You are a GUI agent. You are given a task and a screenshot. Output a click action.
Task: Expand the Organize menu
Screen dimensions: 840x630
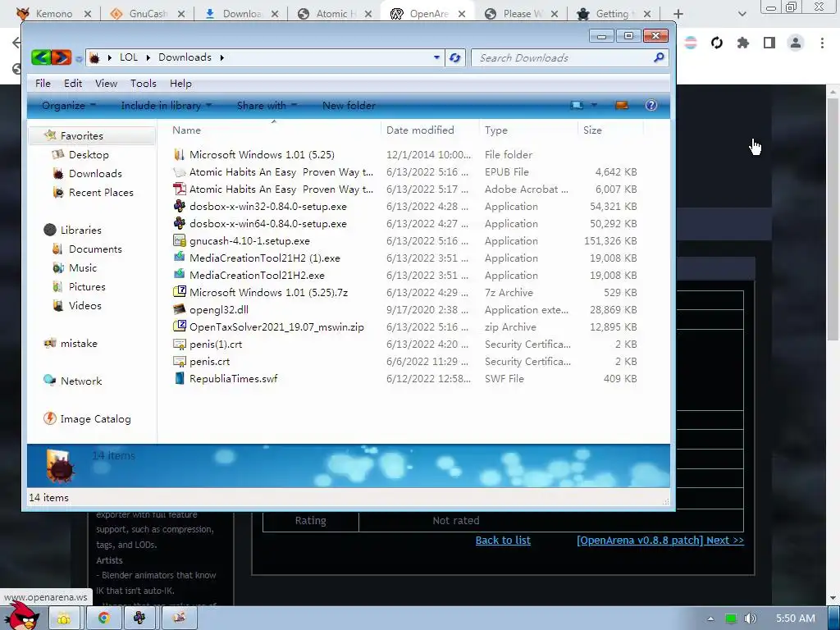(69, 106)
